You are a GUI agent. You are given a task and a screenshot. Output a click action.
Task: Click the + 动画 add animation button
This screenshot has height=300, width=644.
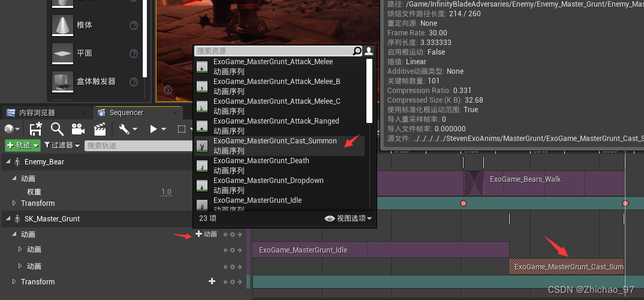206,234
